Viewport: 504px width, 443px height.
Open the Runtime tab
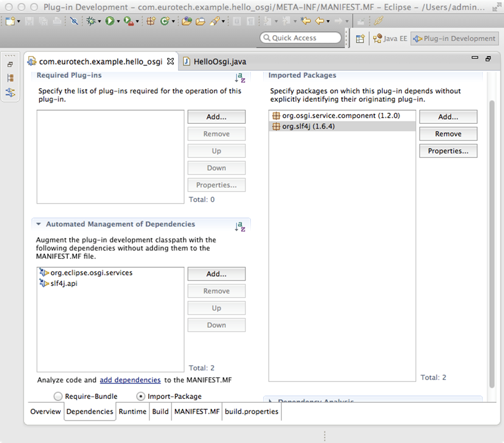pos(132,412)
